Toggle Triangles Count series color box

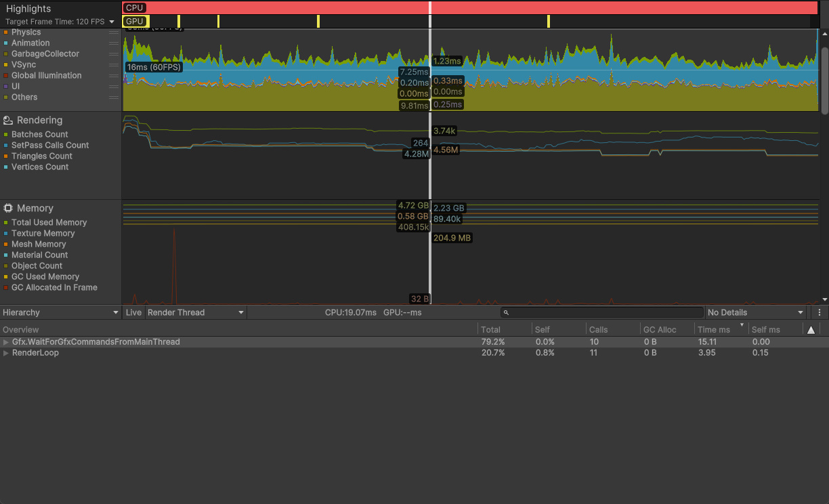[6, 156]
